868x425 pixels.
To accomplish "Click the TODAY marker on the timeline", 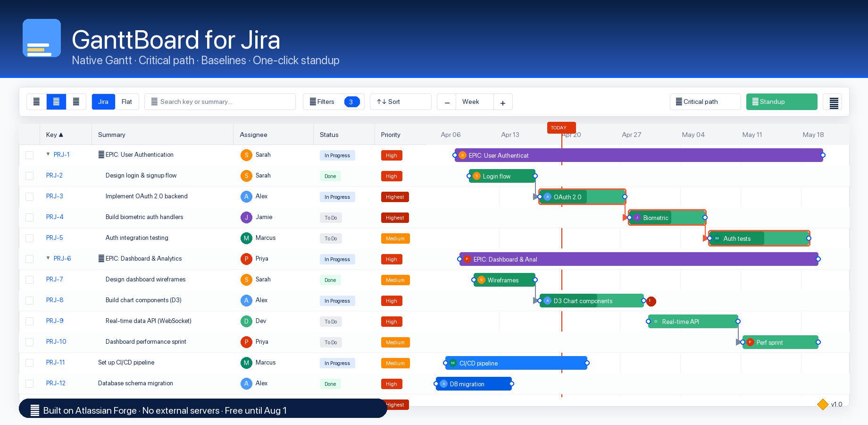I will pyautogui.click(x=561, y=127).
